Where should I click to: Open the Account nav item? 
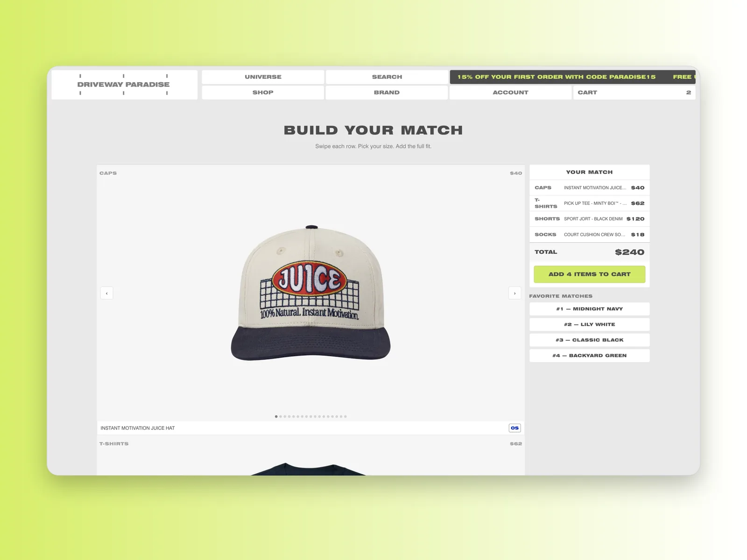[510, 92]
